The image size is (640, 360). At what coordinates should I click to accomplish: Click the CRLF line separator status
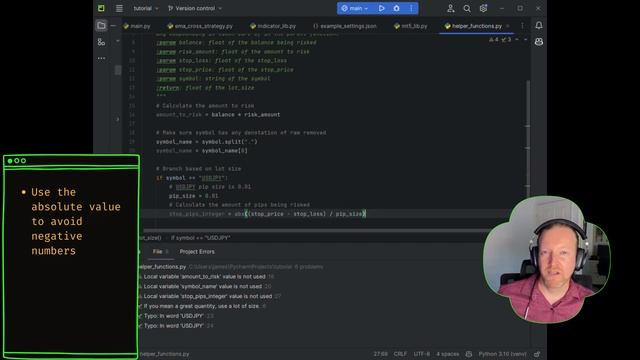400,354
